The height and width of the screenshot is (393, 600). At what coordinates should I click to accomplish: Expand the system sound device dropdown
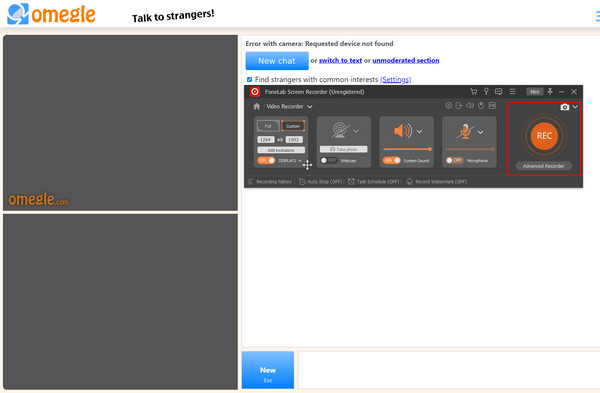tap(419, 132)
